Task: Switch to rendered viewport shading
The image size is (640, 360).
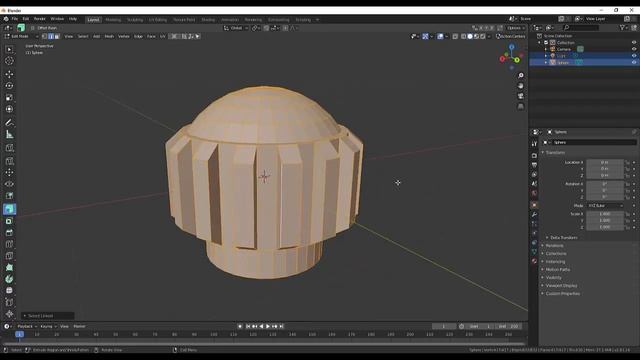Action: click(483, 36)
